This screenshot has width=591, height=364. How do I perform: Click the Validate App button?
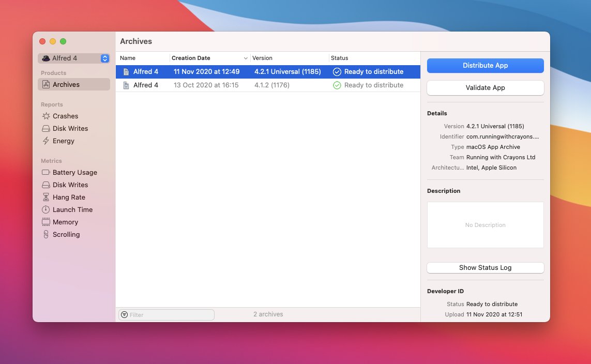(x=485, y=88)
